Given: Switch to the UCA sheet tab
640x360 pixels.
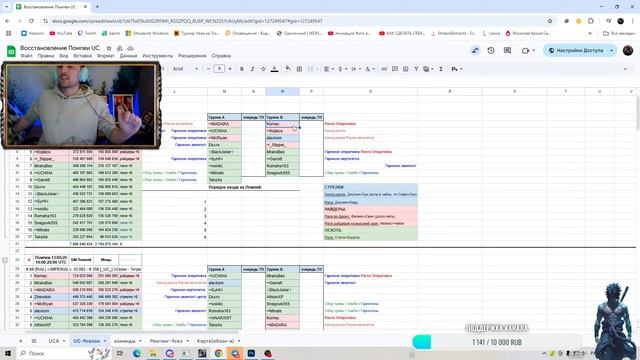Looking at the screenshot, I should pyautogui.click(x=54, y=341).
